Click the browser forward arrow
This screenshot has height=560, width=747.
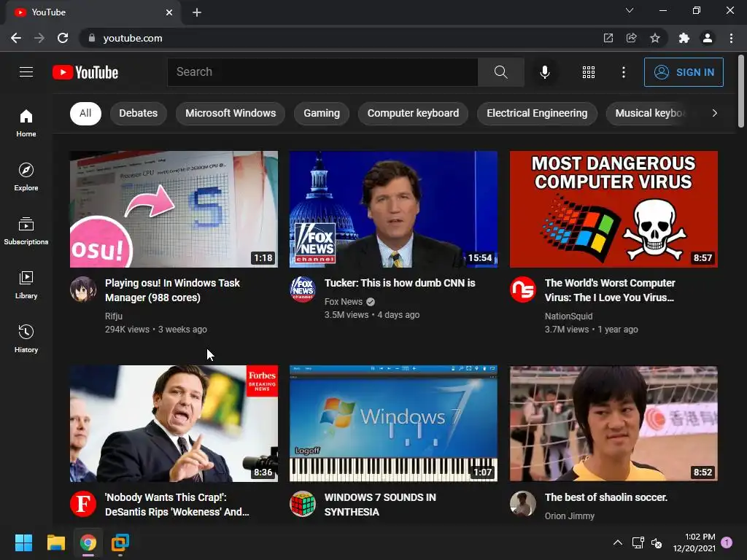(39, 38)
